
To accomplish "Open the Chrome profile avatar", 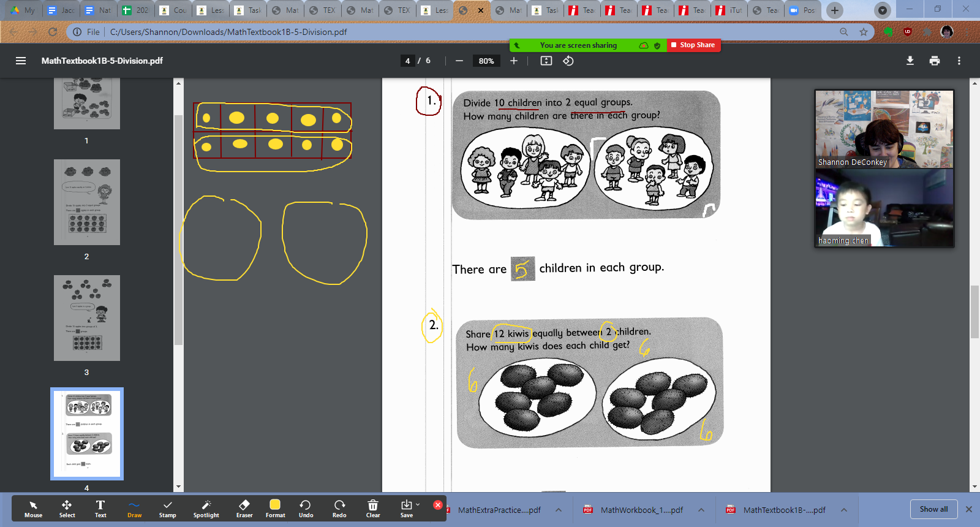I will [947, 32].
